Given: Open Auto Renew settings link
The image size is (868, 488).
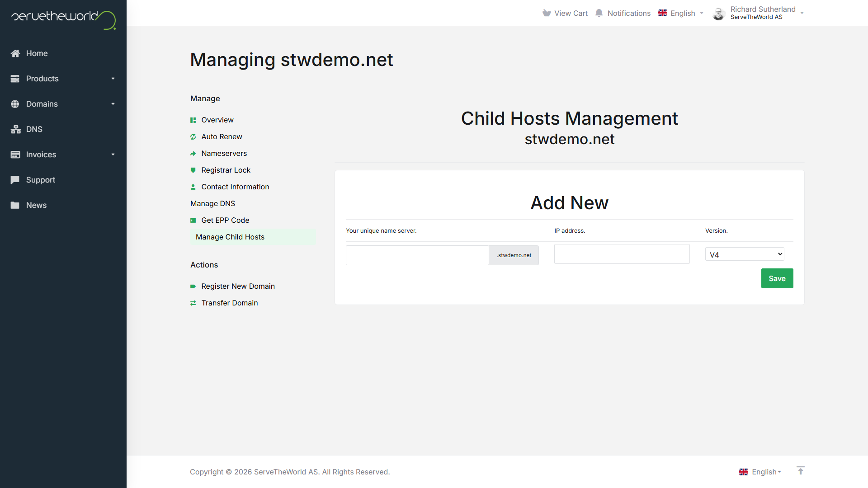Looking at the screenshot, I should [222, 137].
